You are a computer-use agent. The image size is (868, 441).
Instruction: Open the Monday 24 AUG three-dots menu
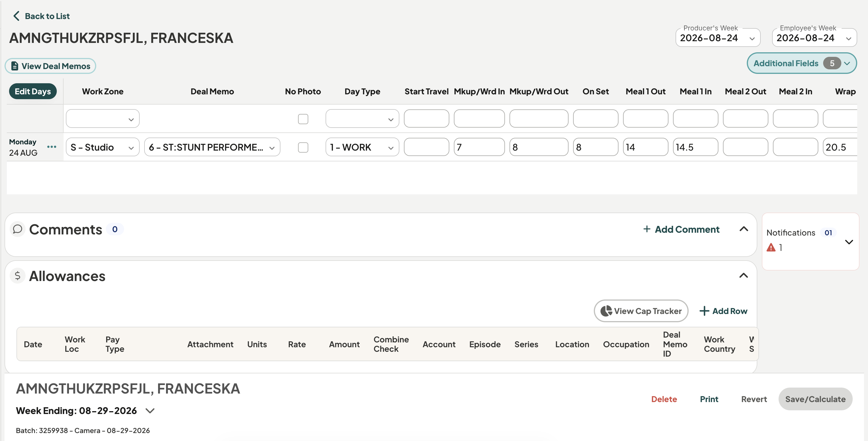pyautogui.click(x=52, y=147)
